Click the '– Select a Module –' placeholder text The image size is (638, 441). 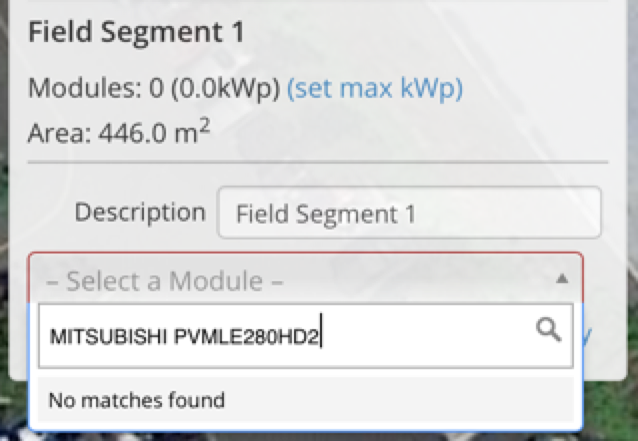tap(165, 281)
